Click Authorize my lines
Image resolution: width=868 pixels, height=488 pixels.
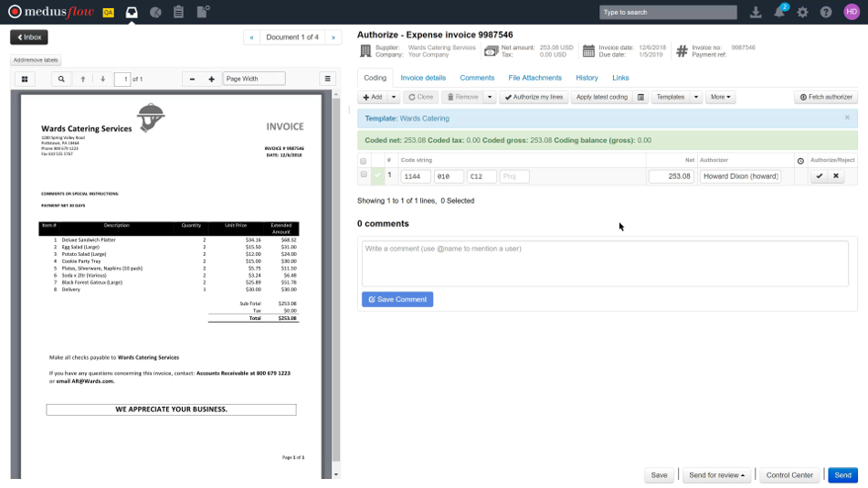pos(534,97)
